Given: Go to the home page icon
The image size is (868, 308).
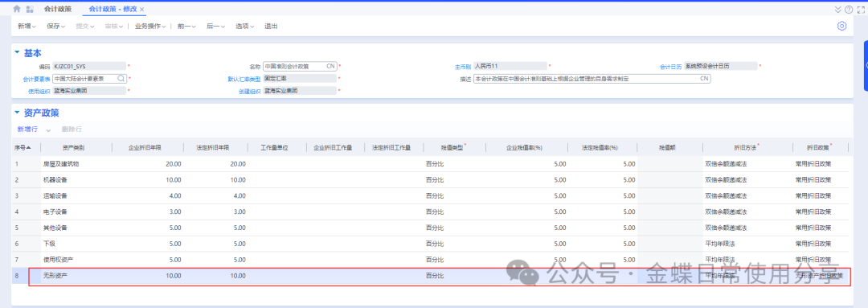Looking at the screenshot, I should point(17,9).
